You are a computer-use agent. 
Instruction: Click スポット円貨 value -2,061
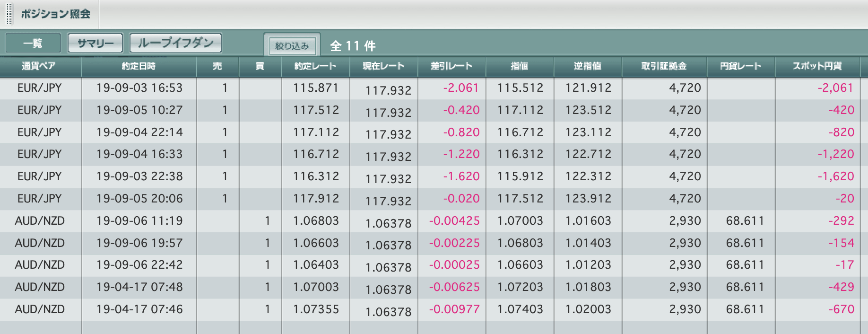836,88
